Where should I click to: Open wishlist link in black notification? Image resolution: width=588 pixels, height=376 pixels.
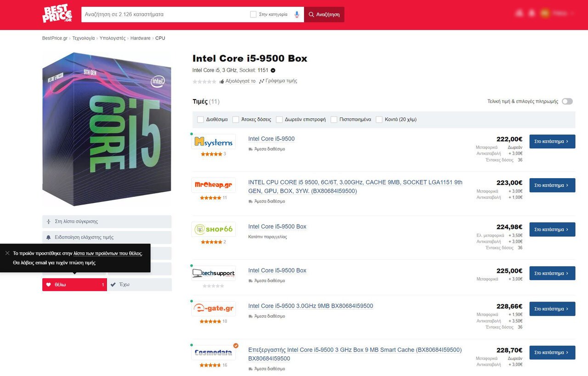108,253
